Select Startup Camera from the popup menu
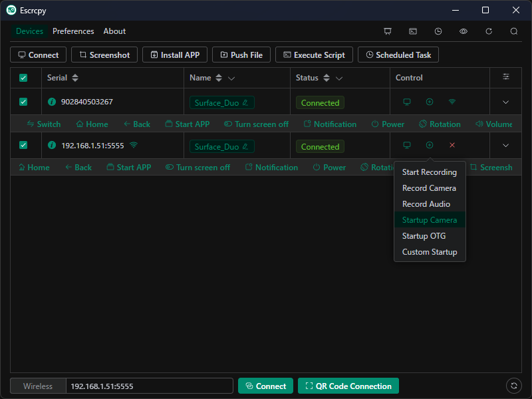Image resolution: width=532 pixels, height=399 pixels. click(x=430, y=220)
